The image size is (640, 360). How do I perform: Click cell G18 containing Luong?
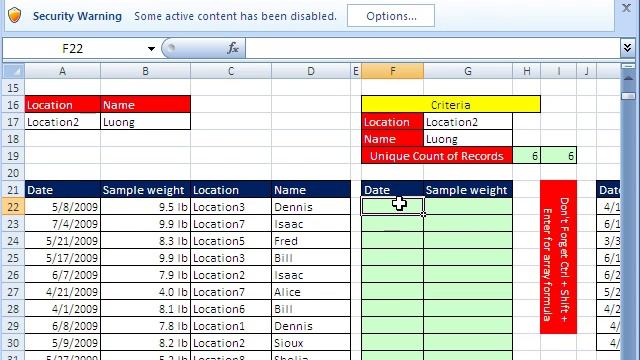click(468, 139)
